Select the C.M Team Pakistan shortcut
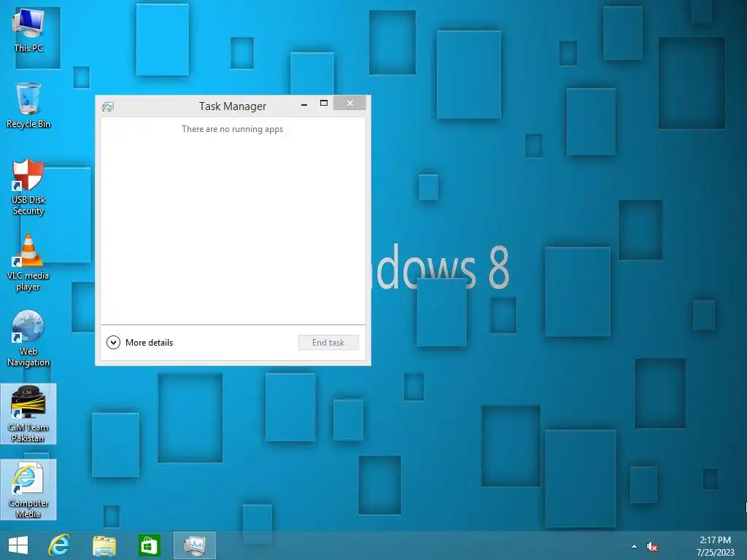This screenshot has width=747, height=560. click(x=28, y=414)
